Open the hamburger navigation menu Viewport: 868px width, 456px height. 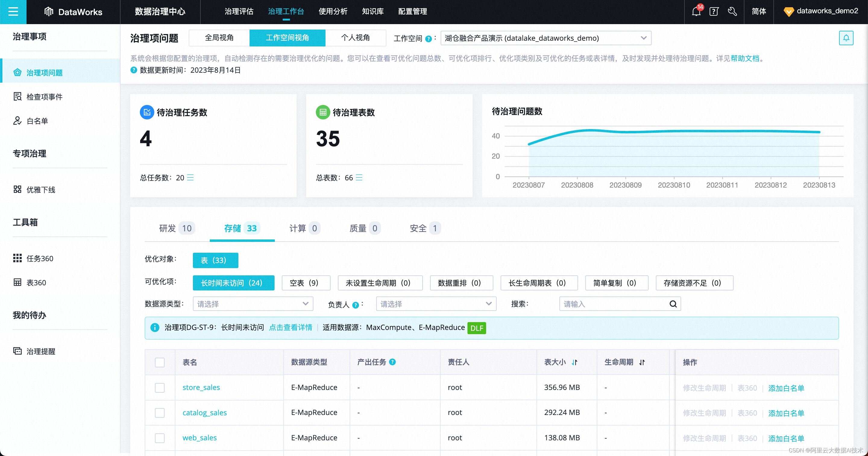tap(13, 12)
